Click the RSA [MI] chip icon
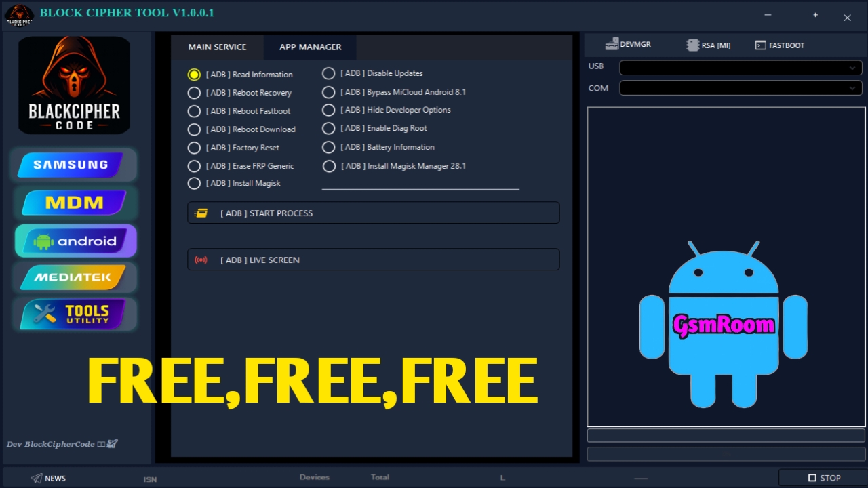This screenshot has width=868, height=488. tap(692, 45)
